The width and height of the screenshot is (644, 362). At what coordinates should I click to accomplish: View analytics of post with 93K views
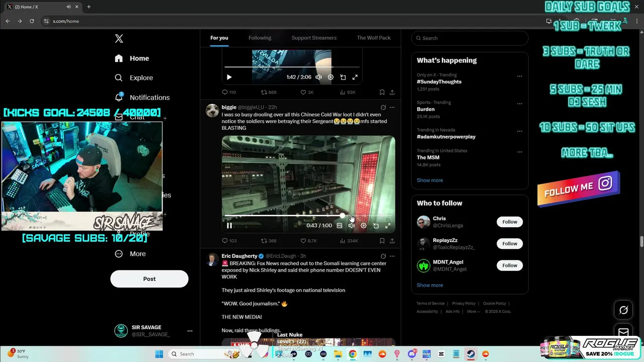348,93
